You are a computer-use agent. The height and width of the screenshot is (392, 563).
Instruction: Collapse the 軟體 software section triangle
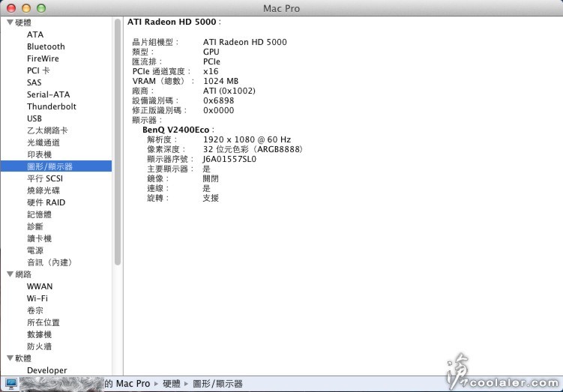pyautogui.click(x=10, y=358)
